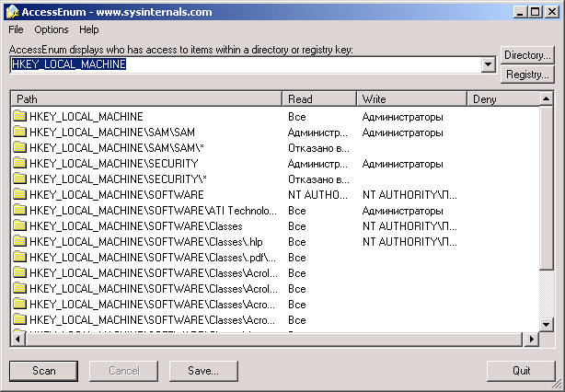Select SOFTWARE\Classes\.hlp path text

tap(146, 242)
